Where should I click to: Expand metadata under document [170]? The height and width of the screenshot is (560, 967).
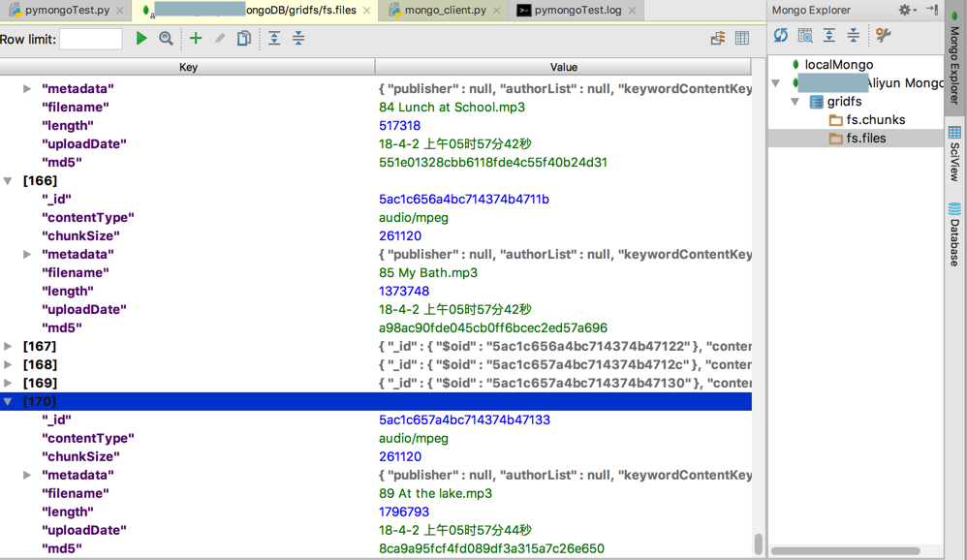[x=27, y=475]
